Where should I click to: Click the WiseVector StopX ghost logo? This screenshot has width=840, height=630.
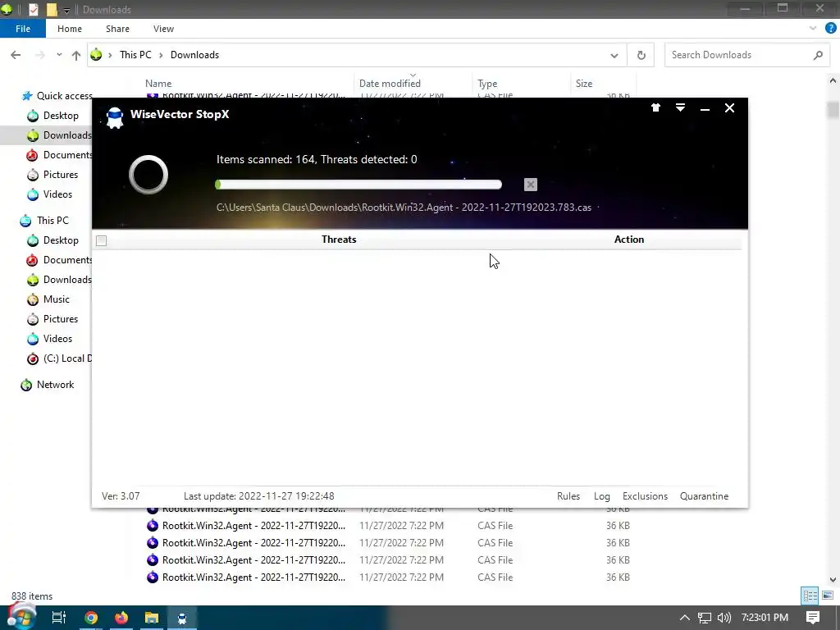(x=115, y=117)
